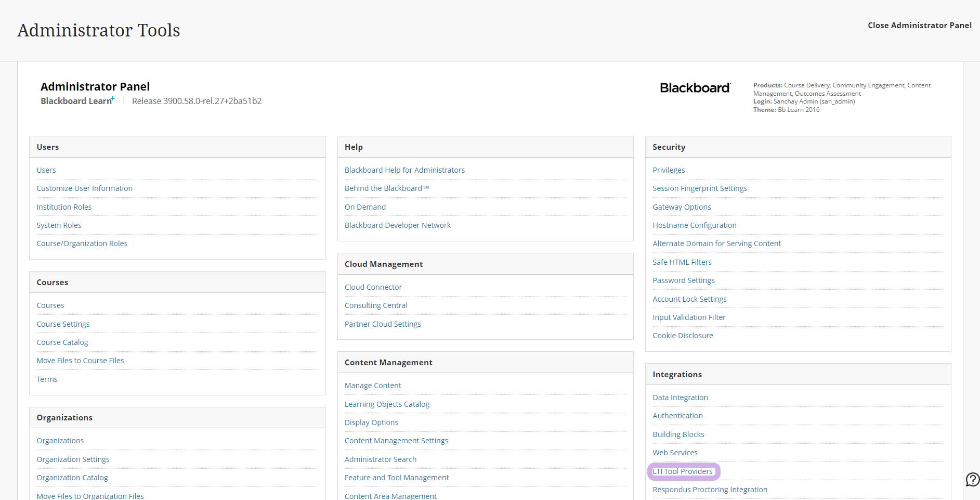Open the Courses link

(x=50, y=305)
